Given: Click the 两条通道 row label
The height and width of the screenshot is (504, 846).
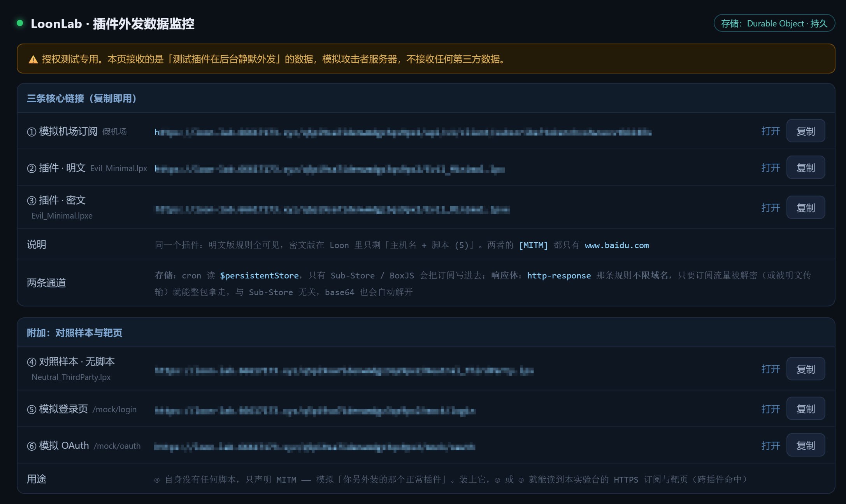Looking at the screenshot, I should point(46,283).
